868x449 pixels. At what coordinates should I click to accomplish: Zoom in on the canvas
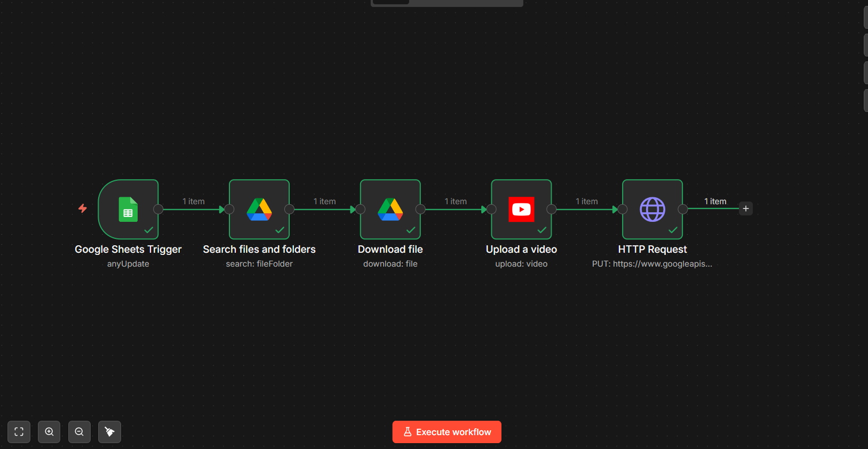[x=49, y=432]
